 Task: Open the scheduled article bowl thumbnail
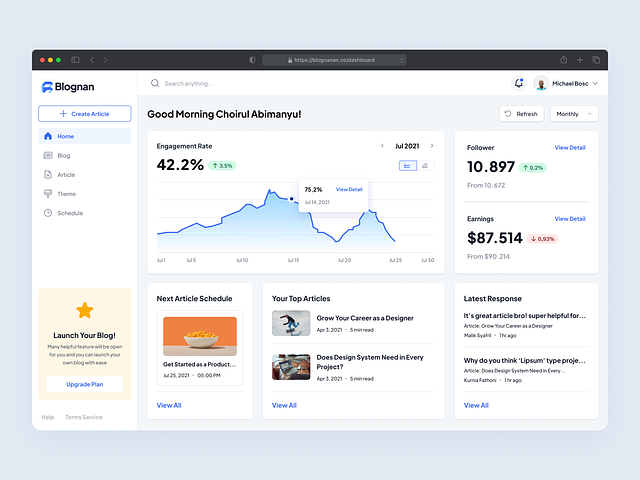(x=200, y=336)
